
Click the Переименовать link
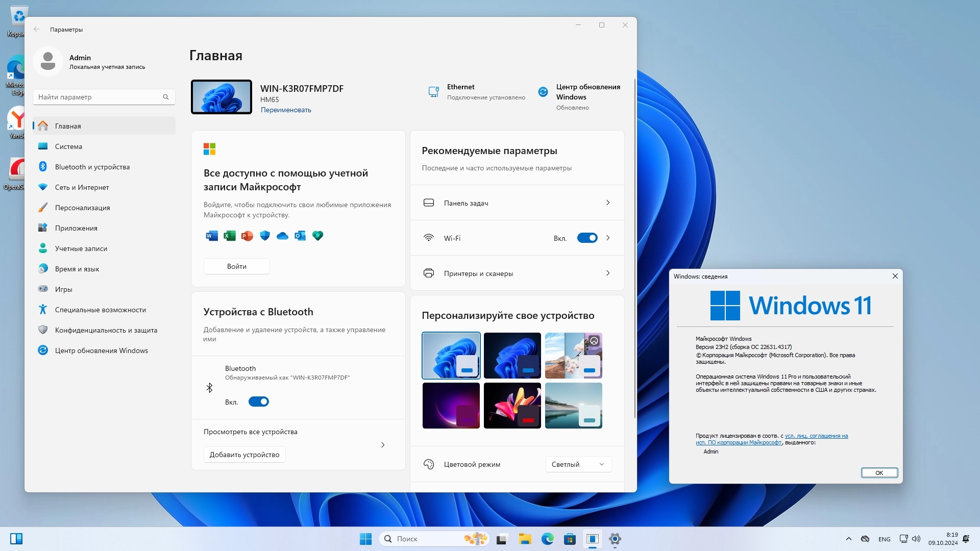[x=286, y=110]
